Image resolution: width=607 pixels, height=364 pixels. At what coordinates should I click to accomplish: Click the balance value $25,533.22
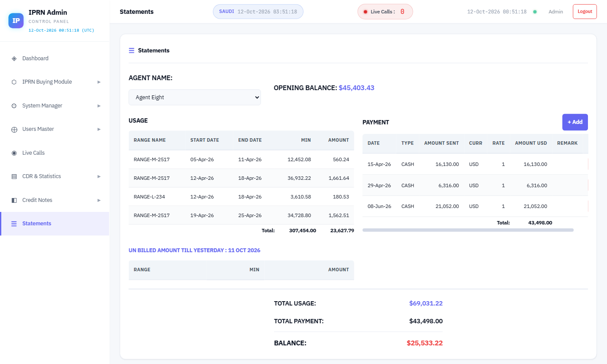coord(424,343)
